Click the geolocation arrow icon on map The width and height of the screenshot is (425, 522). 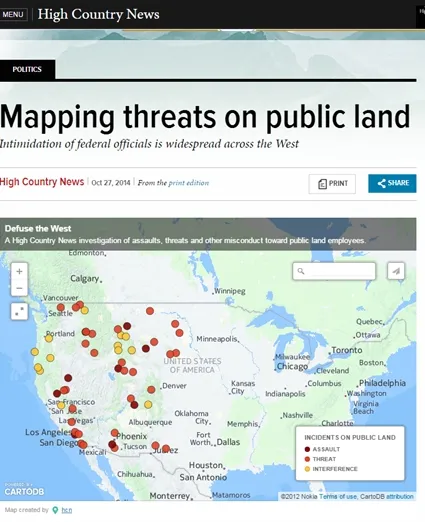click(396, 271)
